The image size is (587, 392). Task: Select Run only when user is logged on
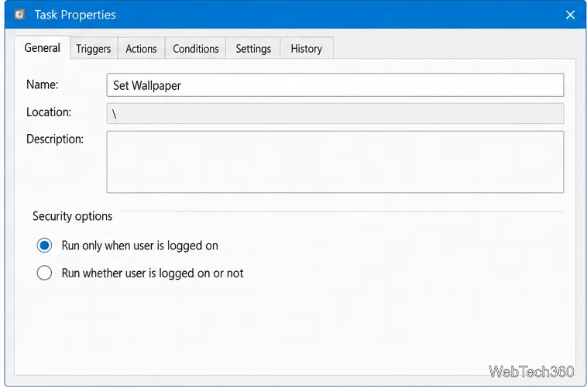tap(127, 246)
